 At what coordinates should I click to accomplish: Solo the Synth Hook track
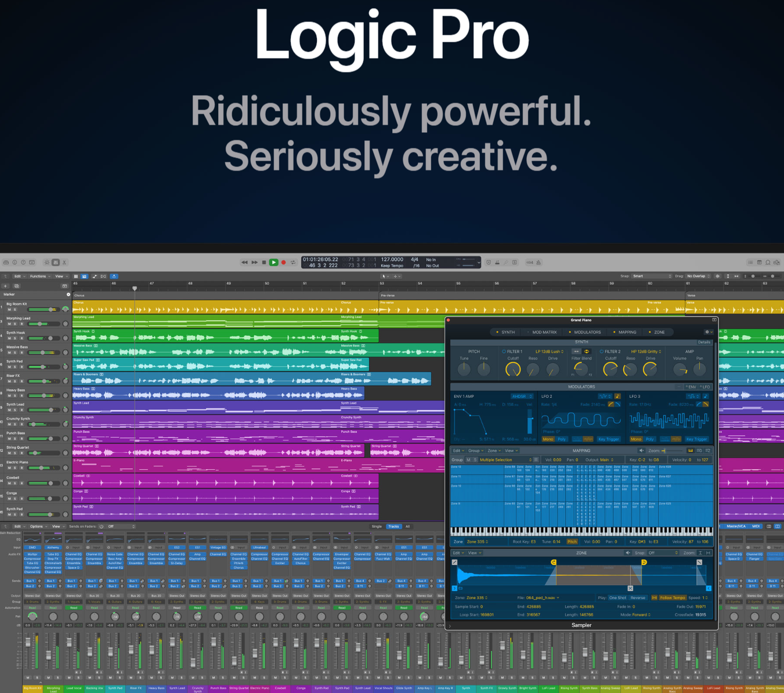point(15,338)
